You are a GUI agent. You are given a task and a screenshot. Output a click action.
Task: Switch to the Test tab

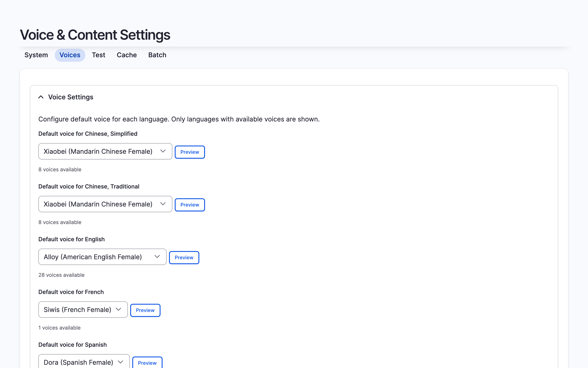point(99,55)
